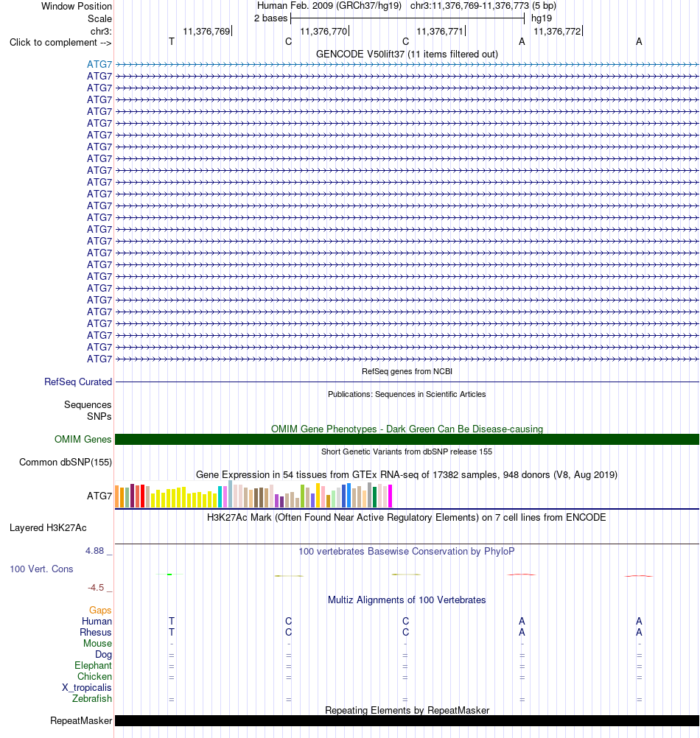700x738 pixels.
Task: Click position label 11,376,769
Action: tap(206, 32)
